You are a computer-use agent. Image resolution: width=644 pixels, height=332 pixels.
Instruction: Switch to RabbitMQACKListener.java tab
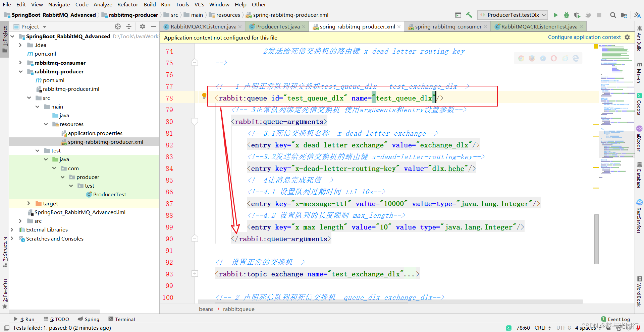click(x=203, y=27)
